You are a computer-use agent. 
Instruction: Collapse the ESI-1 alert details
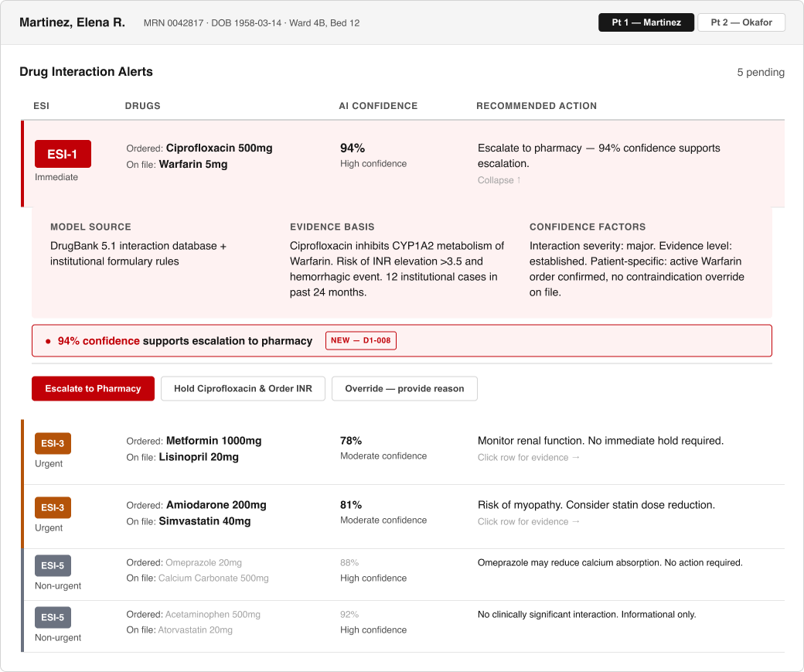(x=499, y=180)
